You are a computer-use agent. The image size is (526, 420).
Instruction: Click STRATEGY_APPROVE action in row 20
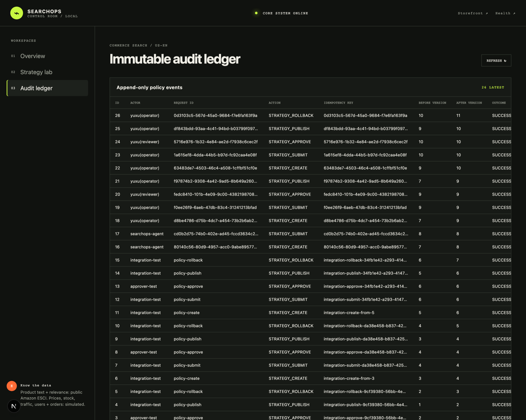click(x=290, y=194)
